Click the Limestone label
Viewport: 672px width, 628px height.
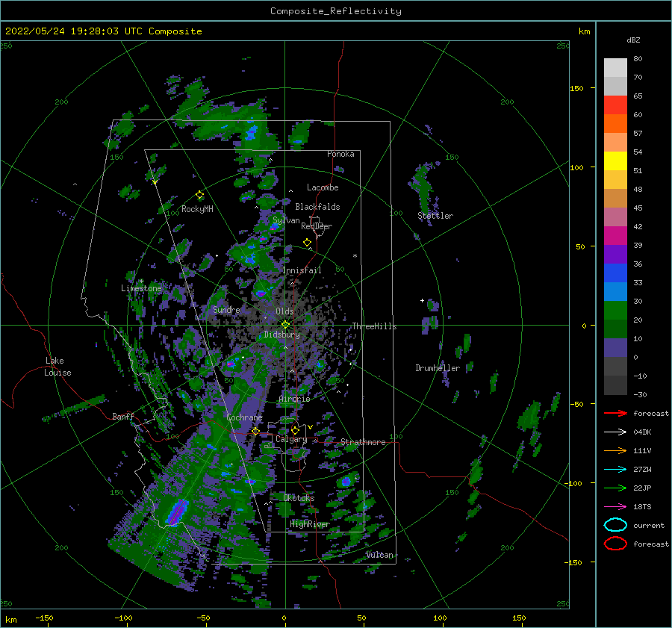pos(141,288)
